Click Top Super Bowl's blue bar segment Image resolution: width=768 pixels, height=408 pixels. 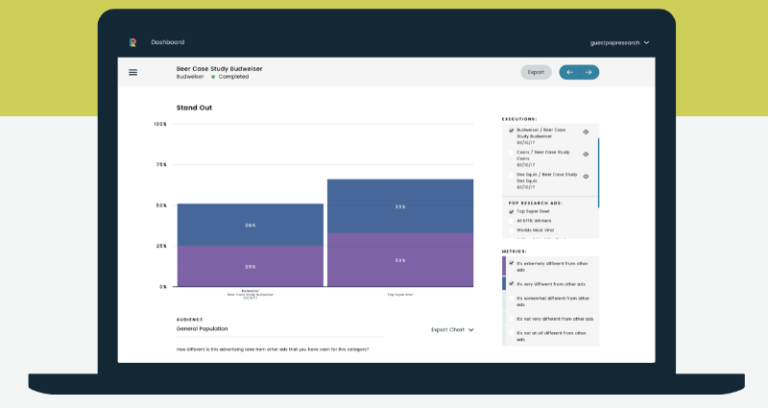pos(400,206)
